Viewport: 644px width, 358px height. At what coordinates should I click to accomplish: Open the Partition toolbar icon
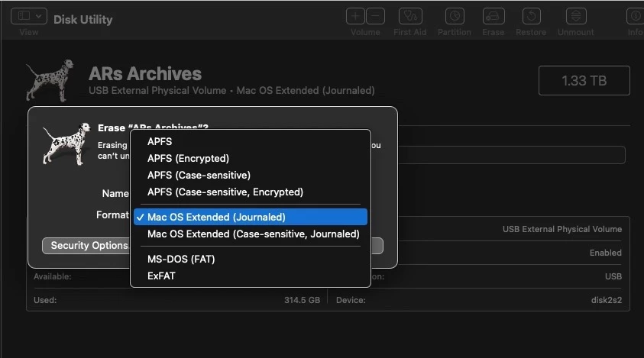click(x=455, y=16)
